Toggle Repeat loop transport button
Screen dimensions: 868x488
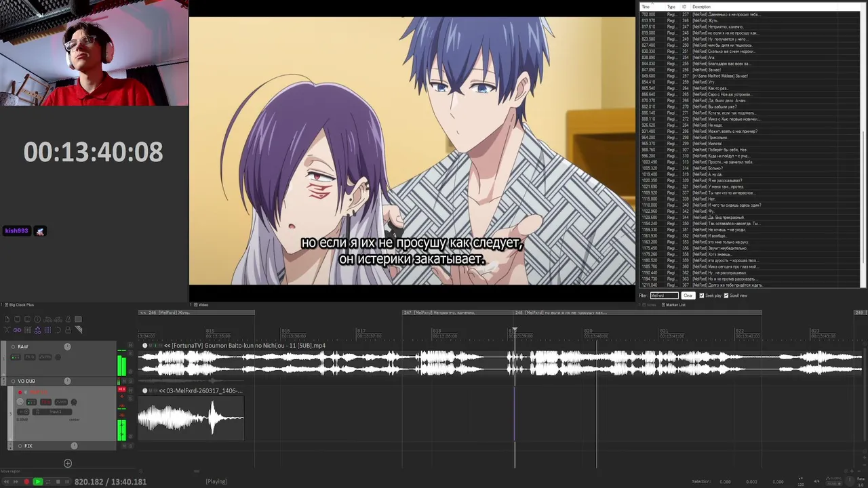click(48, 482)
